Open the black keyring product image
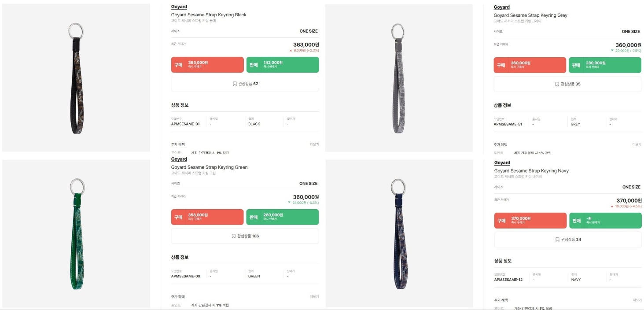 point(76,77)
